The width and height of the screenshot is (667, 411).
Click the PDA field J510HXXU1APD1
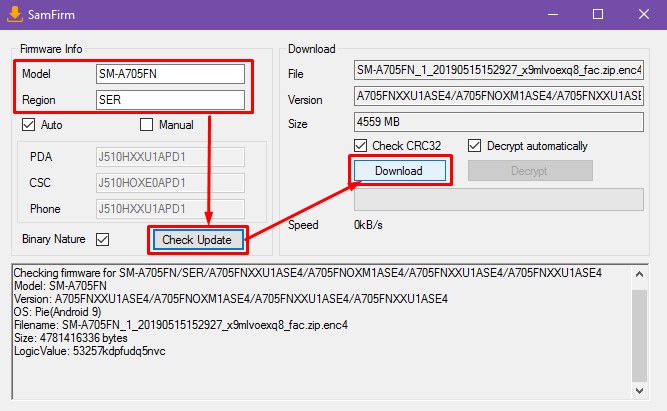click(170, 157)
